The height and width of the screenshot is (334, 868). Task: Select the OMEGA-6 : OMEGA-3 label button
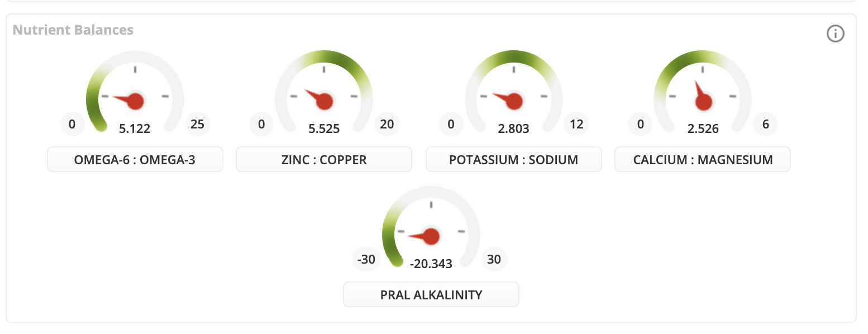coord(135,159)
